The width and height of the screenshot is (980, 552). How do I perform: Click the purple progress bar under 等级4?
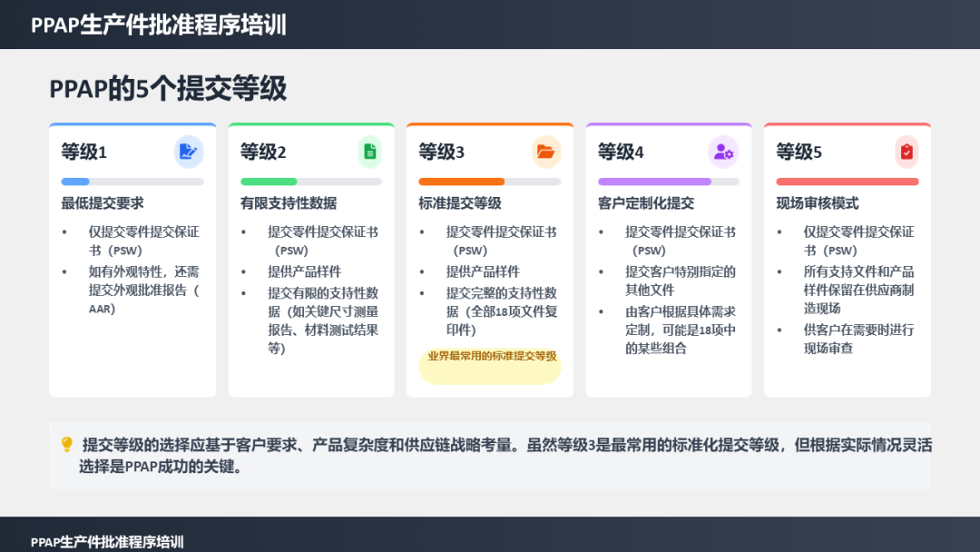[654, 182]
